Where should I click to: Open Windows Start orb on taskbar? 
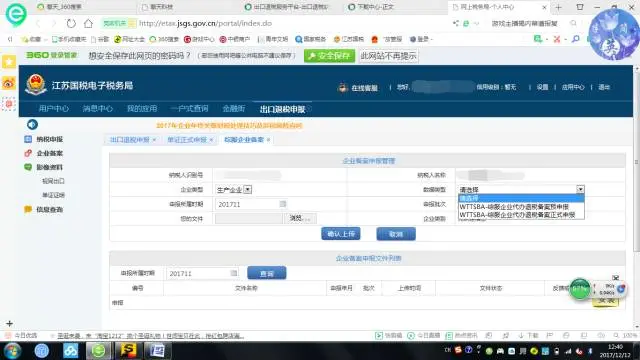coord(13,351)
